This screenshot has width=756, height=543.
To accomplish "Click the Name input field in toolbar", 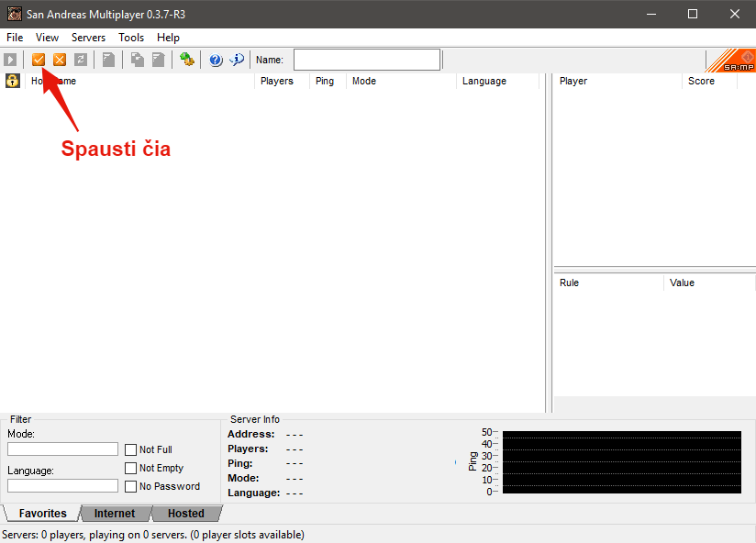I will [366, 60].
